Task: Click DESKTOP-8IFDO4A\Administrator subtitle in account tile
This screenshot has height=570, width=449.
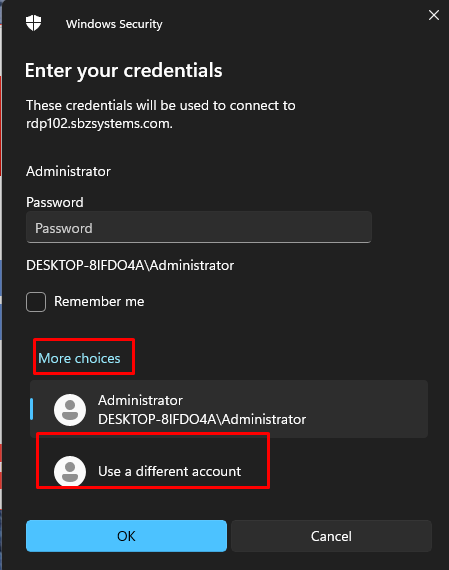Action: pos(202,419)
